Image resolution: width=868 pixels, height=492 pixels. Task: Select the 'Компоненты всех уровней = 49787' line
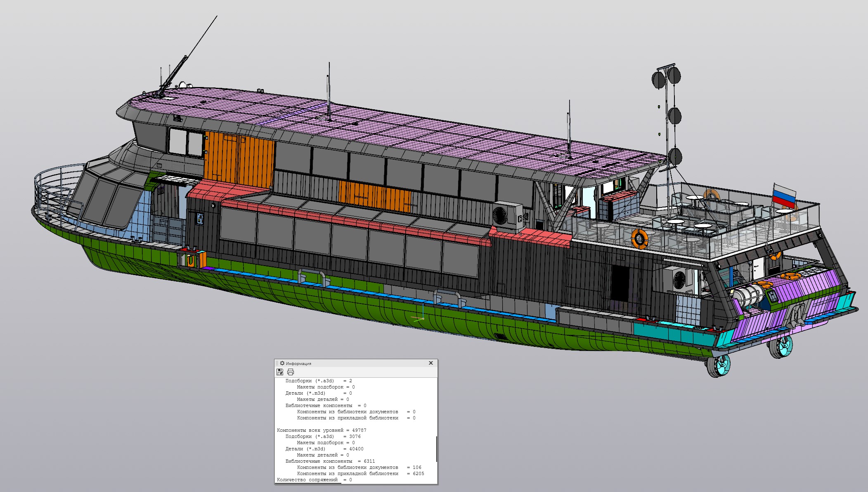click(322, 430)
